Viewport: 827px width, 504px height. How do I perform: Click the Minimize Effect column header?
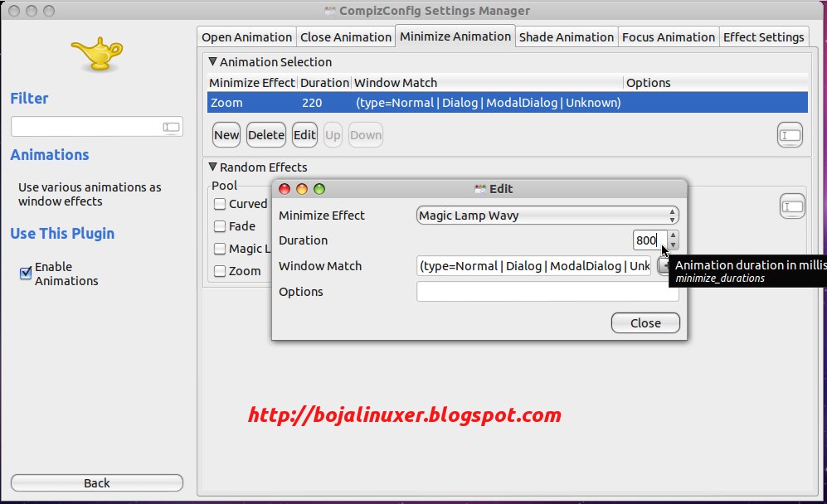click(251, 83)
